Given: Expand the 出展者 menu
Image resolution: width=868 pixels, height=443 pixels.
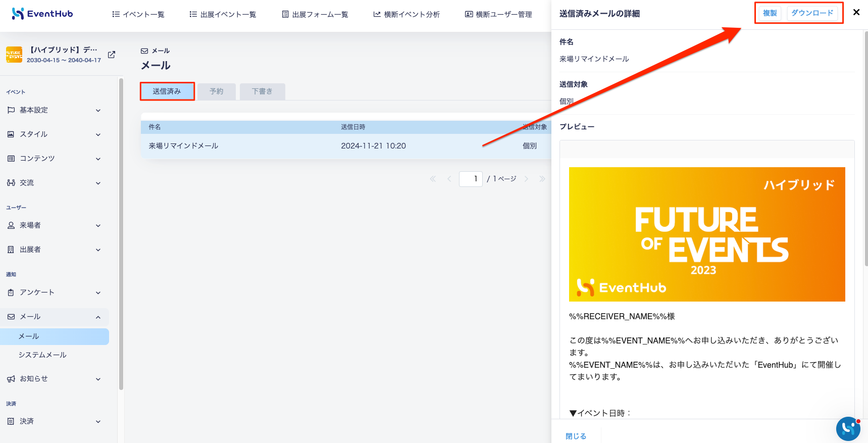Looking at the screenshot, I should coord(98,250).
